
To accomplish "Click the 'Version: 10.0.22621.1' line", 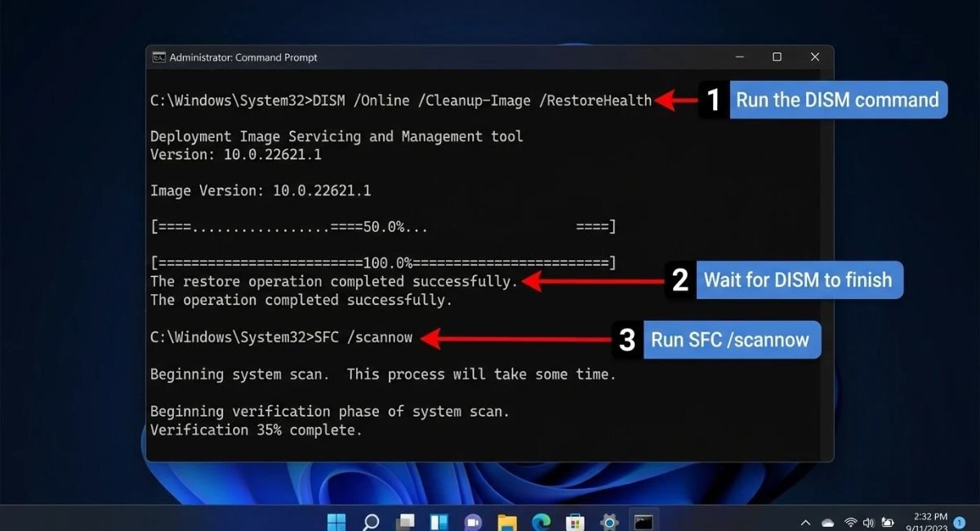I will [x=236, y=154].
